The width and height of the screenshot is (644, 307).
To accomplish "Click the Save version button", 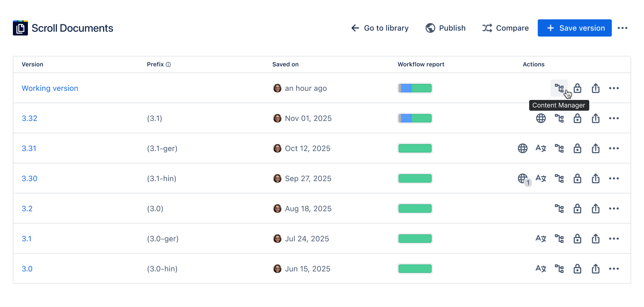I will 574,28.
